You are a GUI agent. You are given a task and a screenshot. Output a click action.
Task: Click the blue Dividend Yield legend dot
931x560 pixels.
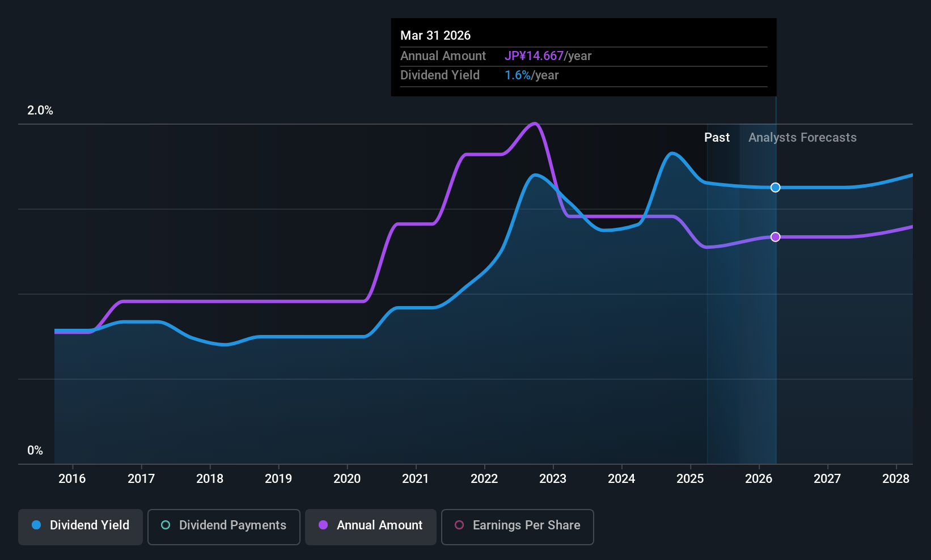pos(36,525)
